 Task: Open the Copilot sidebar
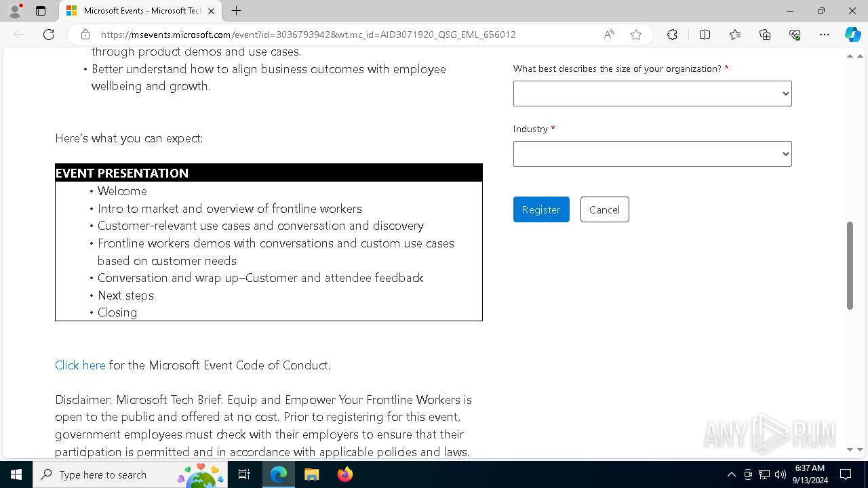tap(852, 35)
